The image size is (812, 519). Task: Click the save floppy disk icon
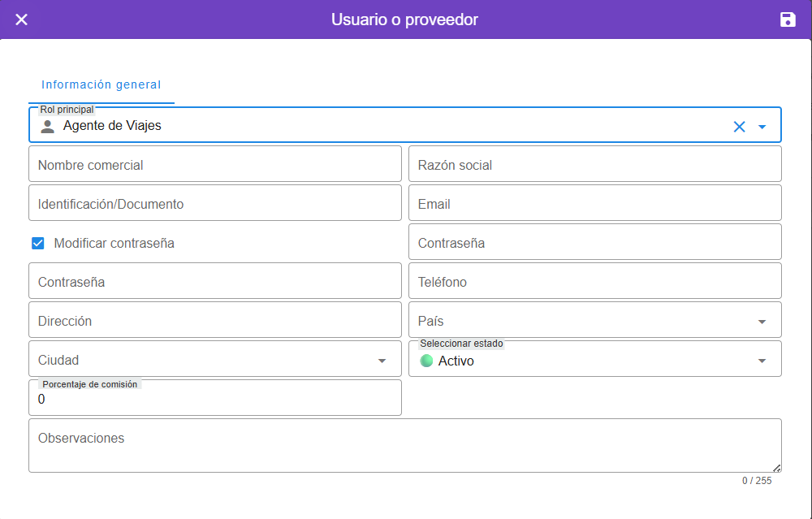(788, 19)
